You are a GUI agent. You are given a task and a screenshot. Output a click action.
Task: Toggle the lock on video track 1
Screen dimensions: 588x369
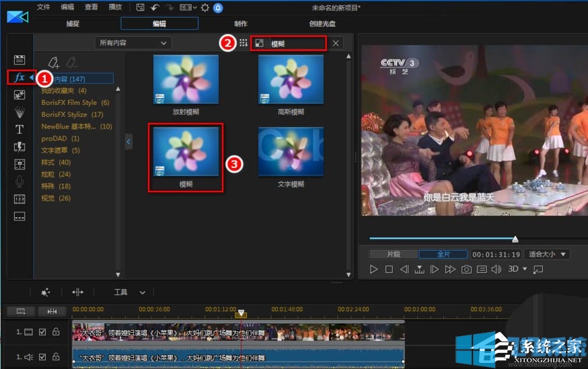[55, 332]
